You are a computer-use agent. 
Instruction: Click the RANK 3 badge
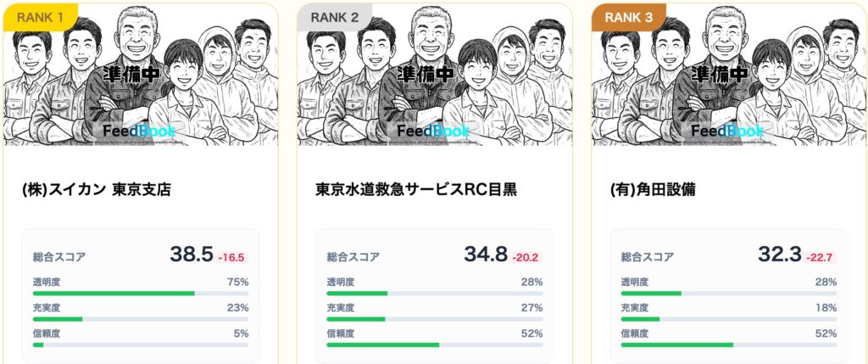tap(628, 16)
